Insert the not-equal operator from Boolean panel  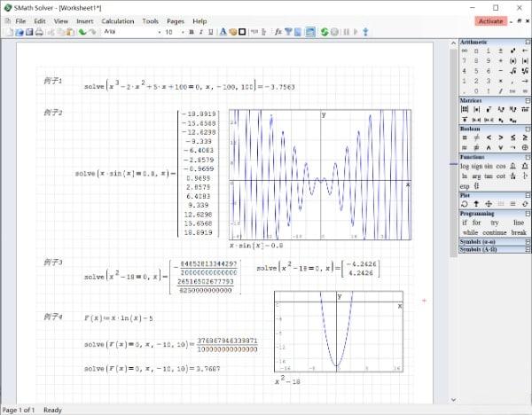point(477,137)
